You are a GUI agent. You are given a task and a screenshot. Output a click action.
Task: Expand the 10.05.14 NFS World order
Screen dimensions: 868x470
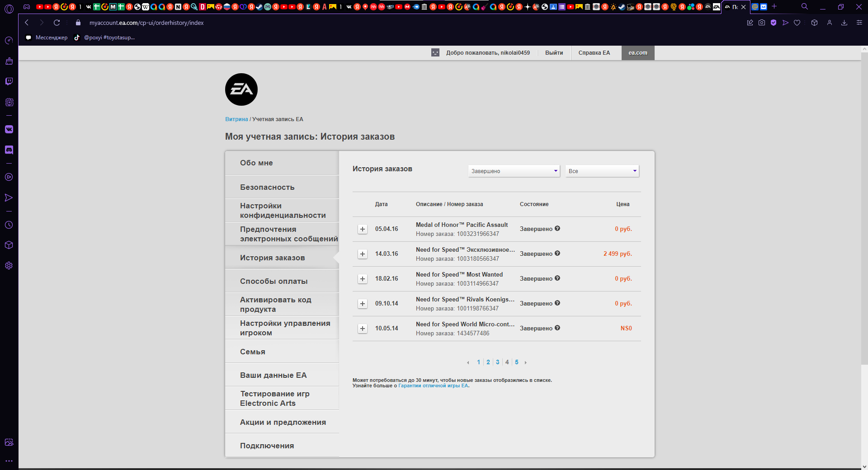pyautogui.click(x=363, y=329)
